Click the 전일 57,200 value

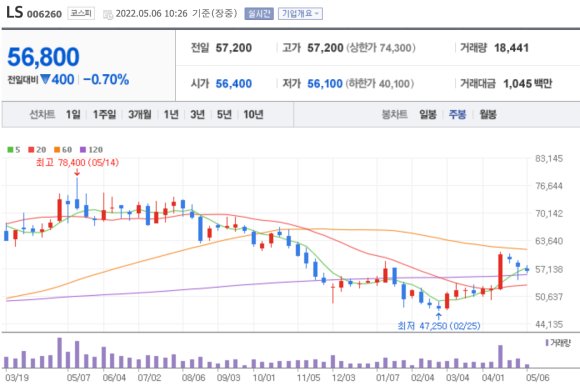233,48
